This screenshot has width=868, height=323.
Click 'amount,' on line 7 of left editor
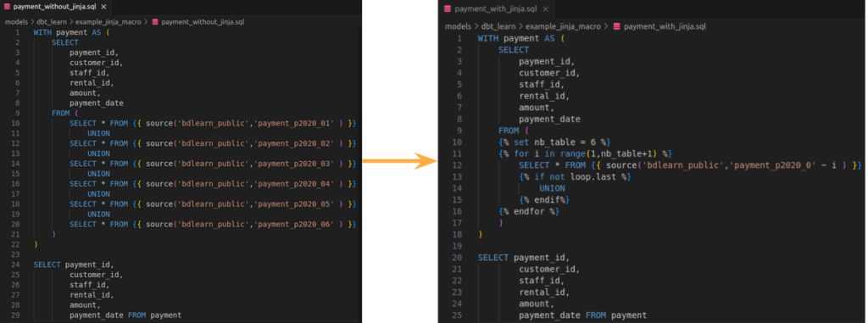click(85, 93)
